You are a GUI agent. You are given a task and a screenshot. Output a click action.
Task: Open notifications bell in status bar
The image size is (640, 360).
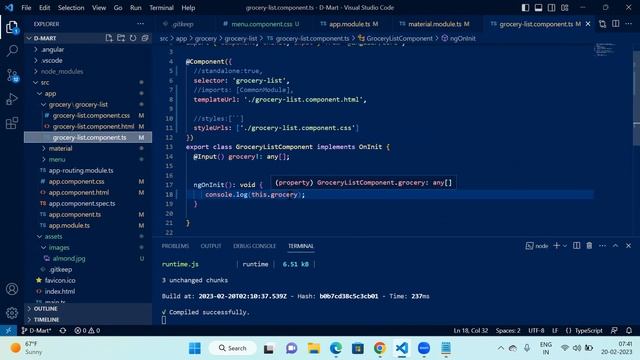[x=629, y=330]
